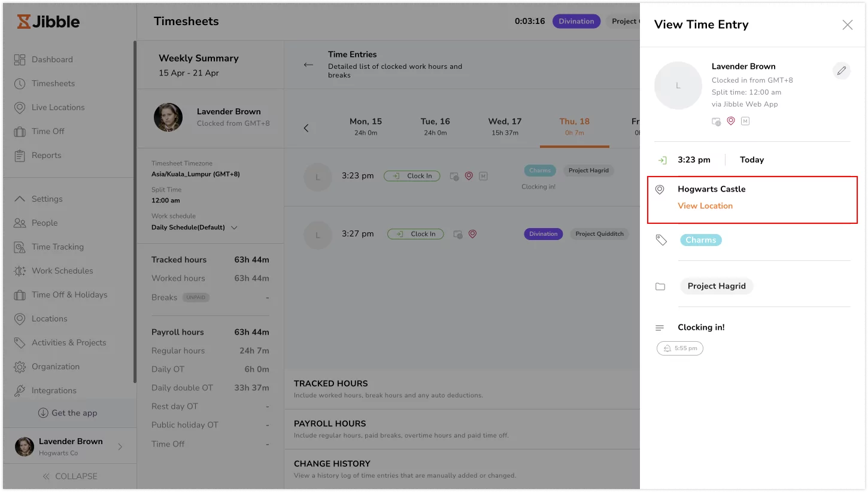The width and height of the screenshot is (868, 492).
Task: Click the Integrations icon
Action: 20,390
